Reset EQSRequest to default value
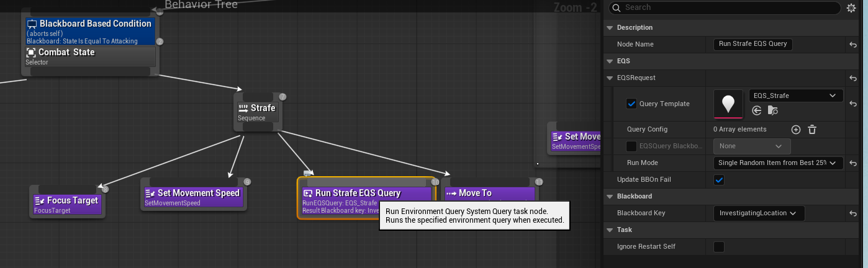 pyautogui.click(x=854, y=78)
